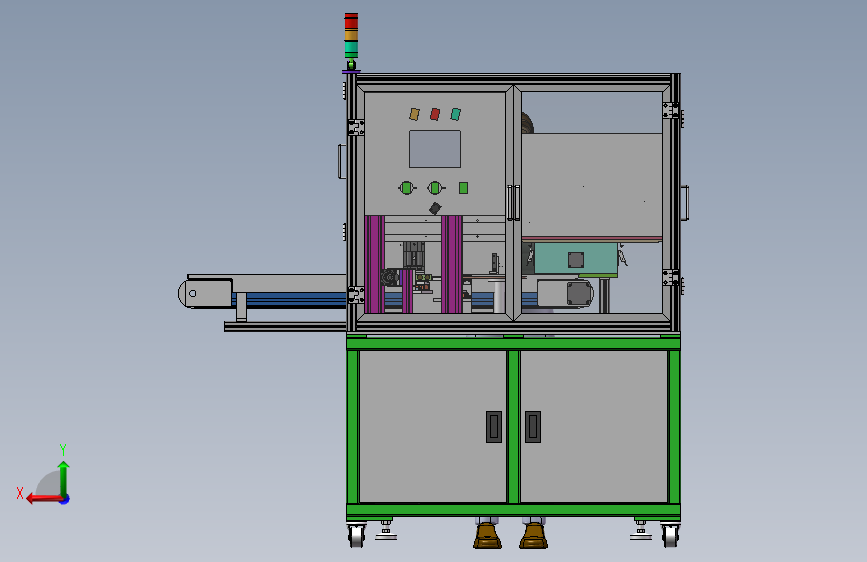Select the left cabinet door handle
This screenshot has width=867, height=562.
(x=494, y=426)
